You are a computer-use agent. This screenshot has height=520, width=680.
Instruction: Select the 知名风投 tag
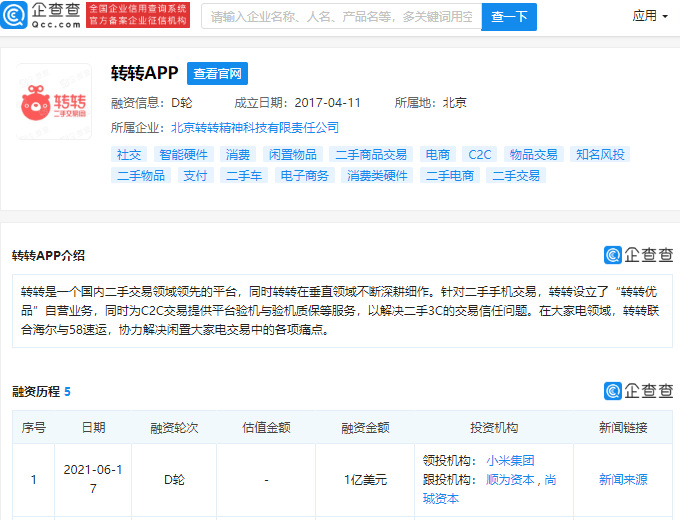coord(600,154)
